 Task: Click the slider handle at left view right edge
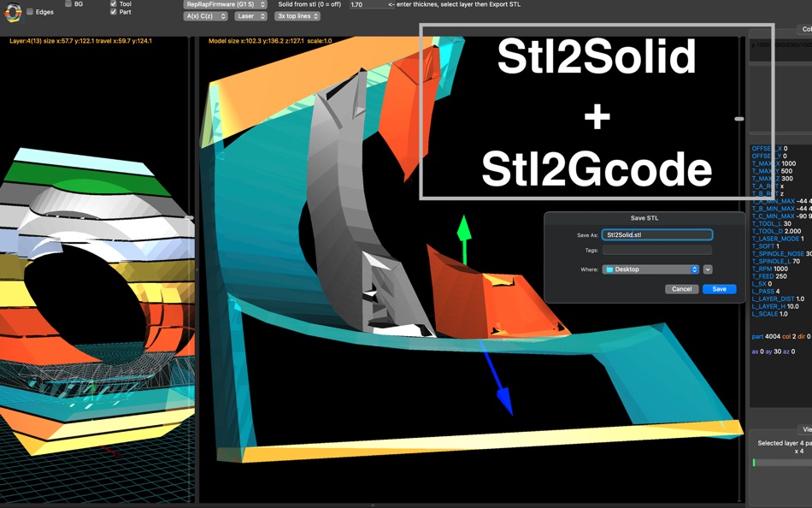[x=190, y=218]
